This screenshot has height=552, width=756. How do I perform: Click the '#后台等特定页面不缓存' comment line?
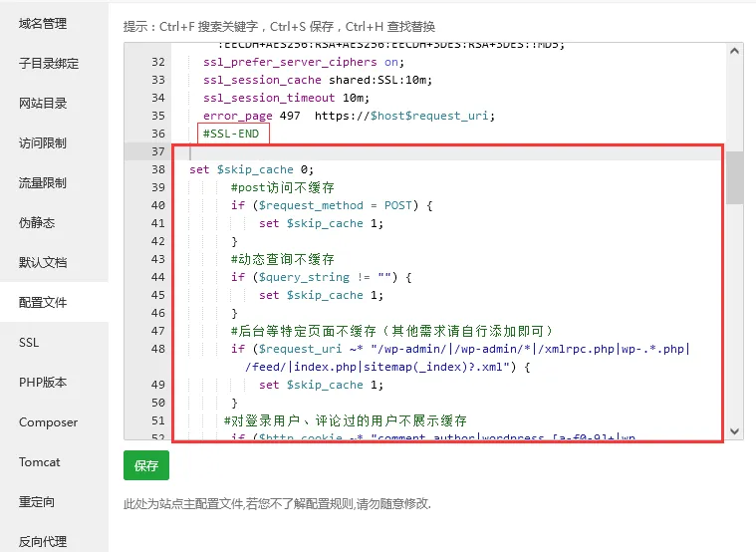click(392, 331)
